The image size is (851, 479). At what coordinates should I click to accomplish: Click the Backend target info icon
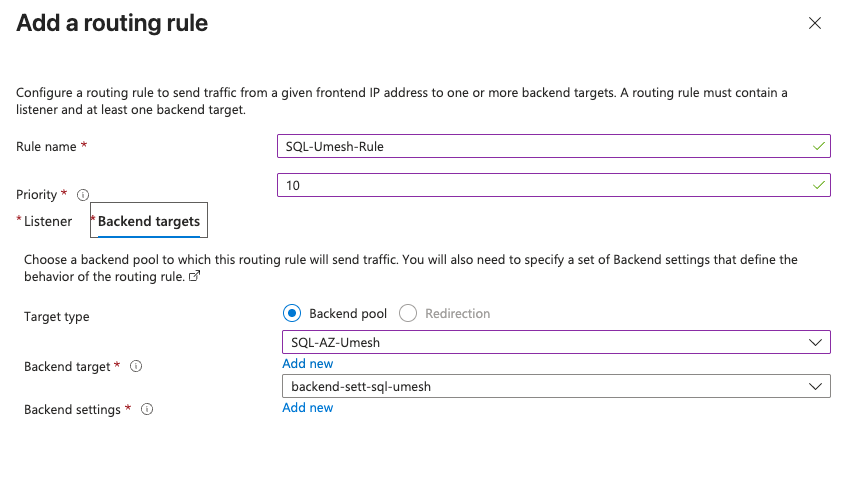tap(136, 367)
